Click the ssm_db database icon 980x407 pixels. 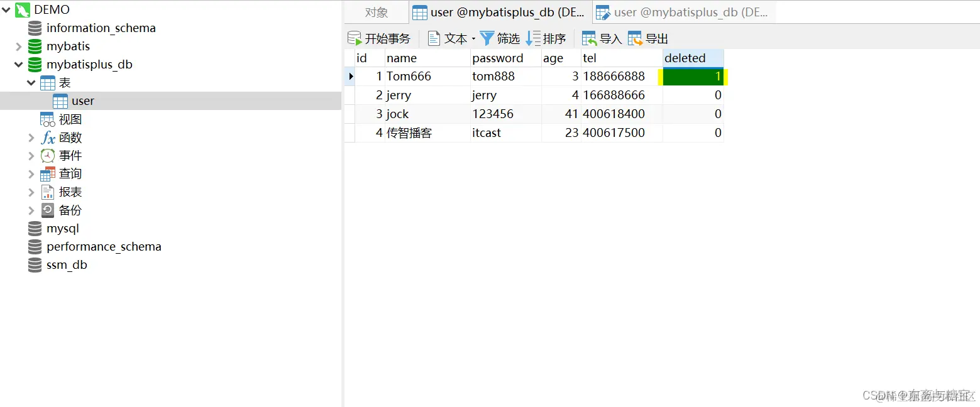pyautogui.click(x=35, y=265)
